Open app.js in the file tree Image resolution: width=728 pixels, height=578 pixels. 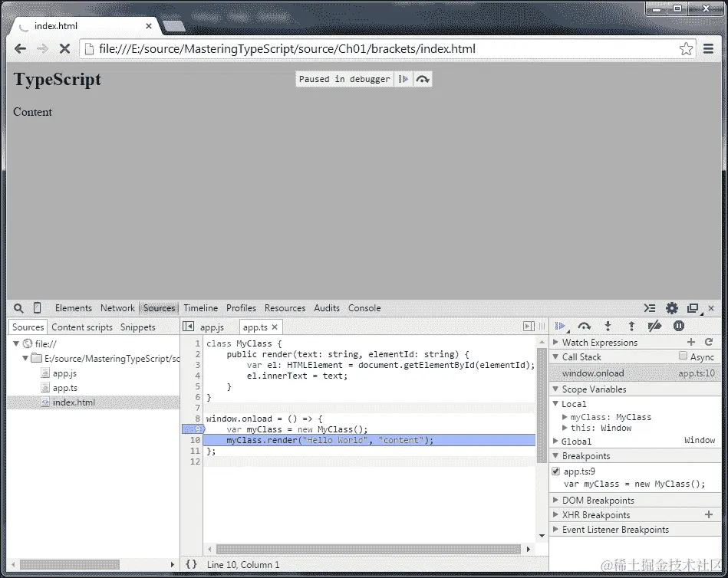pos(64,373)
